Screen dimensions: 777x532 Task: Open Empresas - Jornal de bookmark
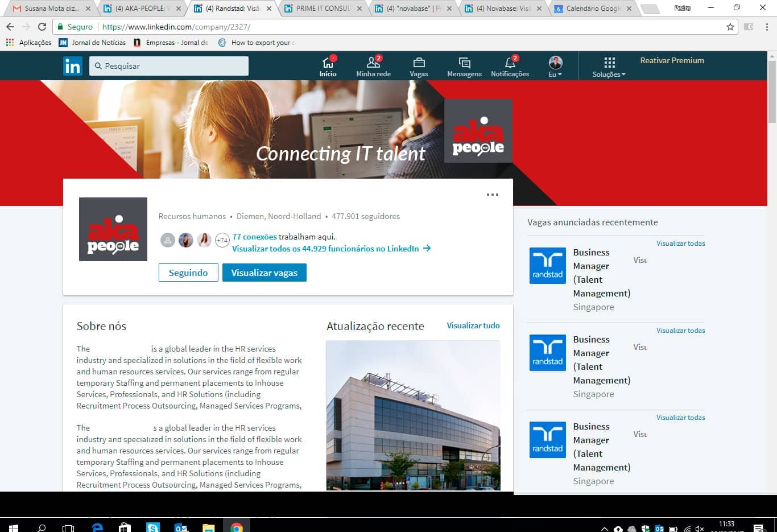pyautogui.click(x=171, y=43)
